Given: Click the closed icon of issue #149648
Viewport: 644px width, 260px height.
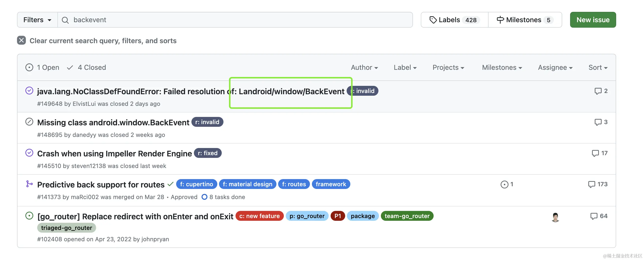Looking at the screenshot, I should 29,91.
